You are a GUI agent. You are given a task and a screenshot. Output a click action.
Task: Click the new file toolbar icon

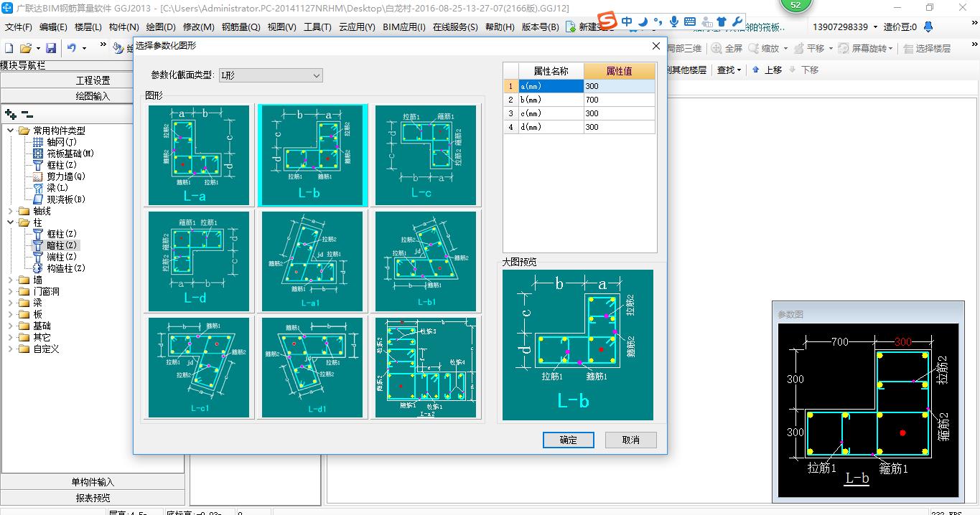[x=9, y=48]
